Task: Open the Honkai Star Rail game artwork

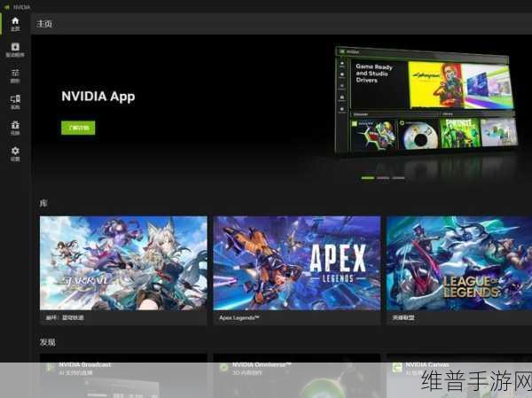Action: [123, 263]
